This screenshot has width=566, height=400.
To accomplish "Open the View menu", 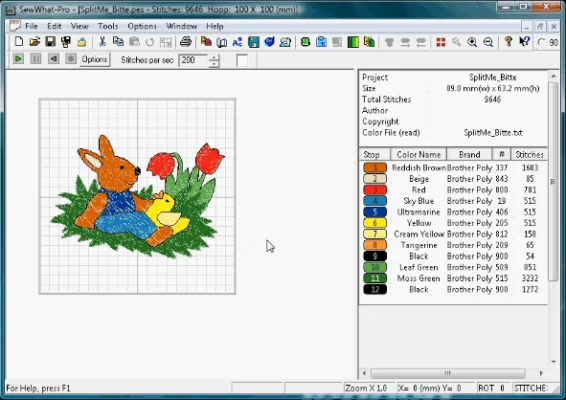I will tap(79, 26).
